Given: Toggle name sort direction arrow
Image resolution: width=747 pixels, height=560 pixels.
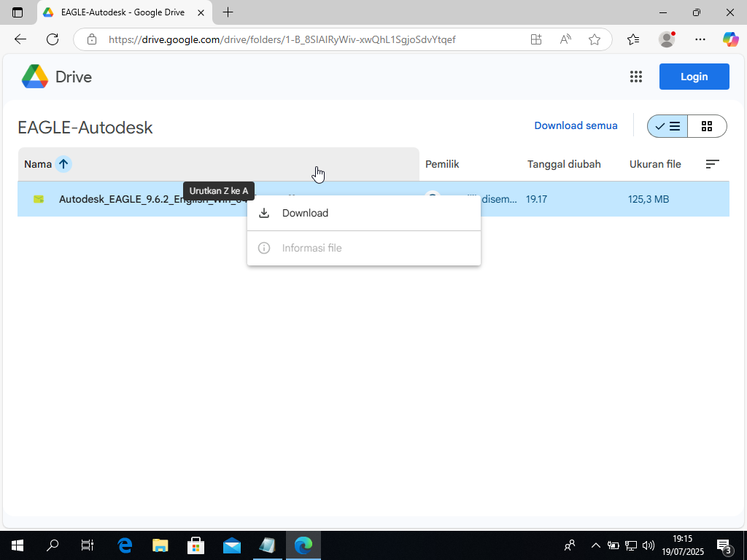Looking at the screenshot, I should coord(63,164).
